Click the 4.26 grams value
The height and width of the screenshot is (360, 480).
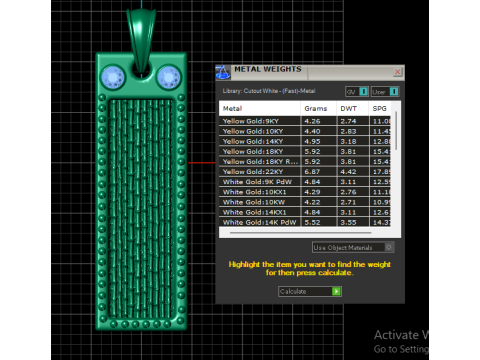(x=312, y=121)
